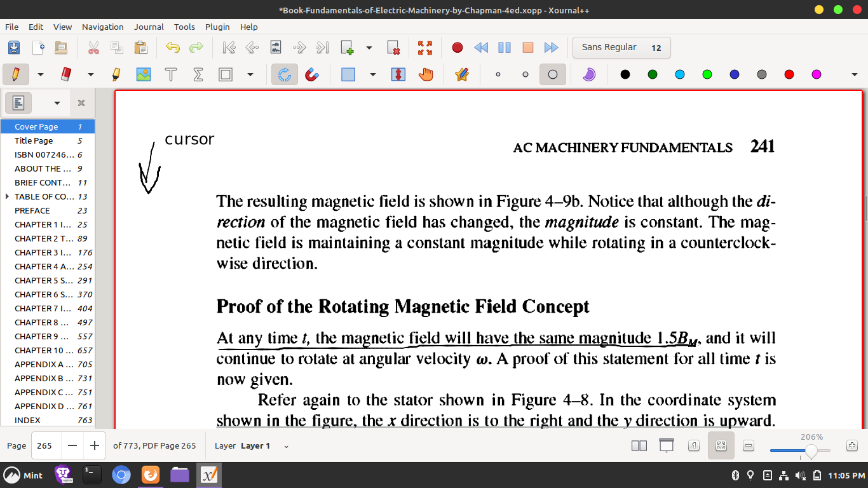
Task: Insert an image with the Image tool
Action: pos(144,74)
